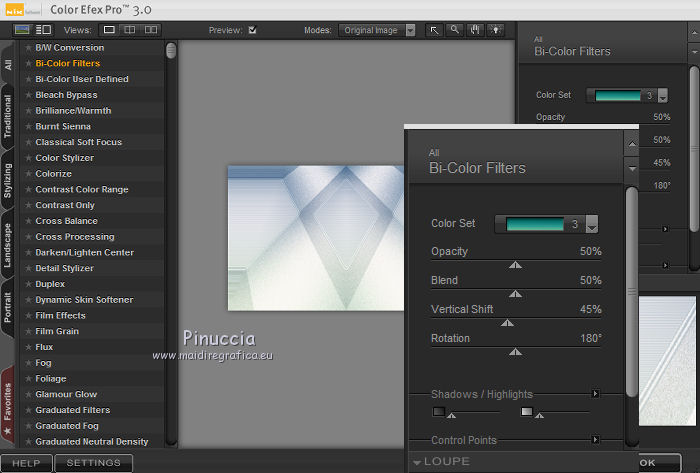Toggle favorite star for Film Grain
This screenshot has width=700, height=473.
27,332
